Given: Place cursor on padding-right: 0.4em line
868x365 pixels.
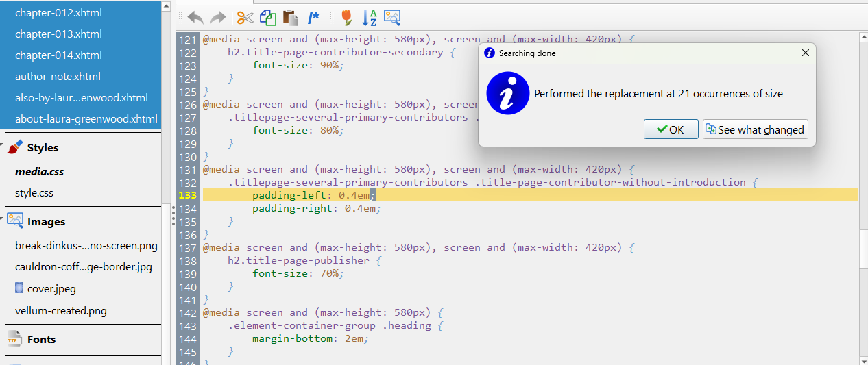Looking at the screenshot, I should point(316,208).
